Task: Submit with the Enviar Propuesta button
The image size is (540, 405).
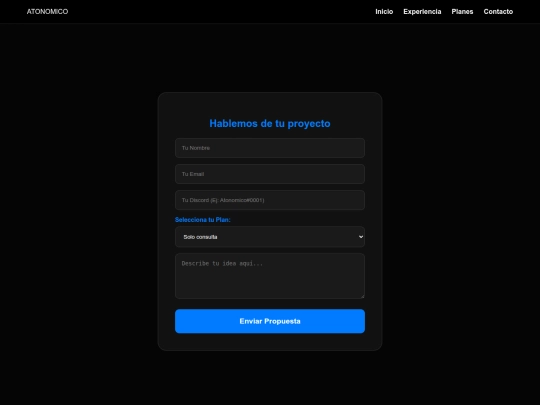Action: tap(270, 321)
